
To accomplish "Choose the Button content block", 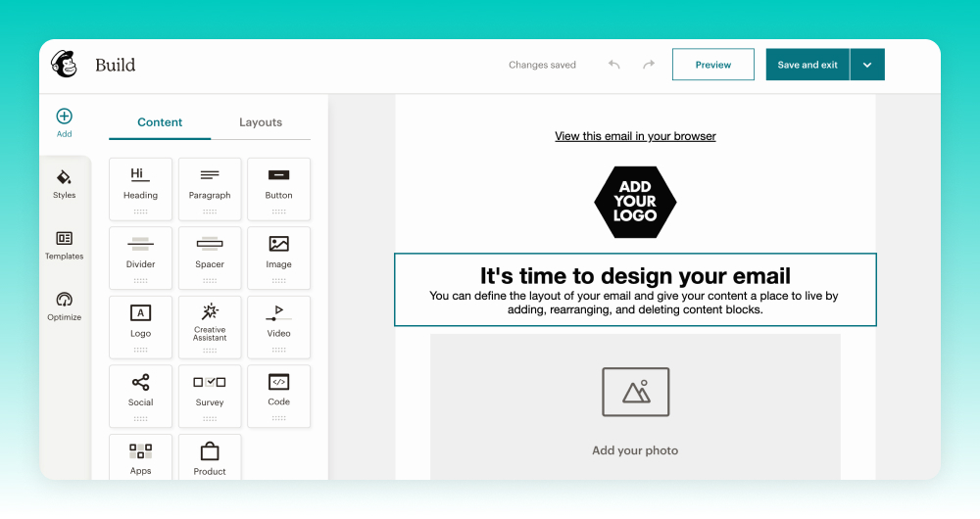I will pos(278,181).
